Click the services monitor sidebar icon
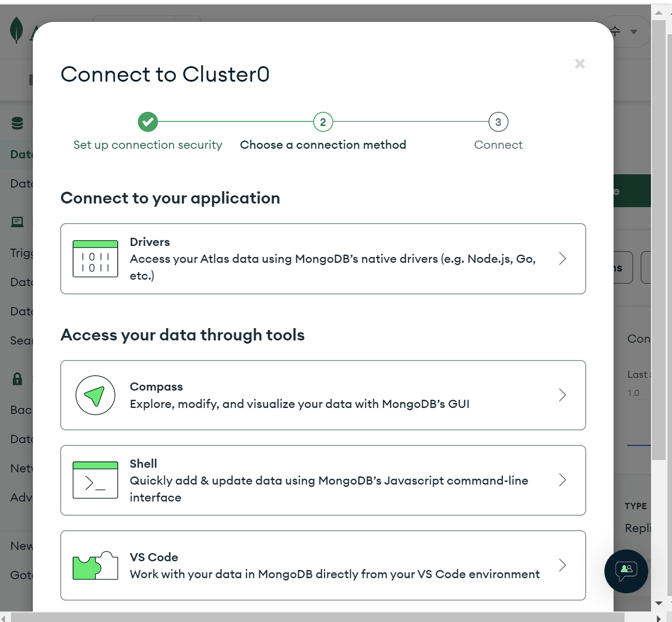The image size is (672, 622). 17,222
